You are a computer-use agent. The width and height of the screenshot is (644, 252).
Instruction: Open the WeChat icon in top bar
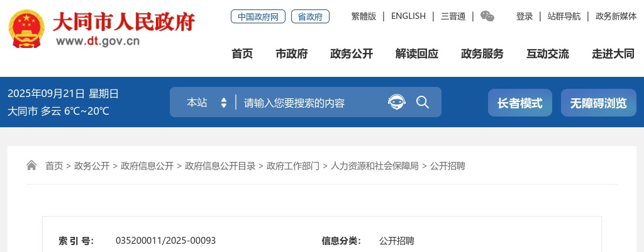487,16
